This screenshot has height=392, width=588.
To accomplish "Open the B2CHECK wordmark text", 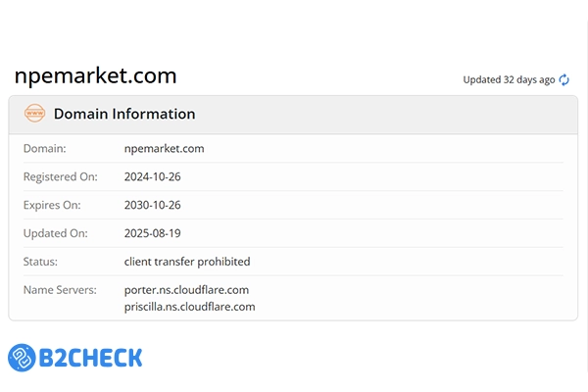I will click(x=92, y=358).
